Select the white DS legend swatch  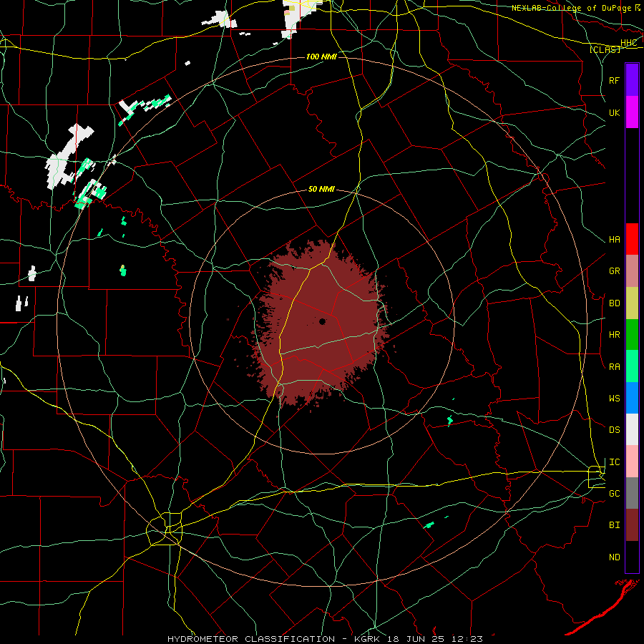pyautogui.click(x=632, y=429)
